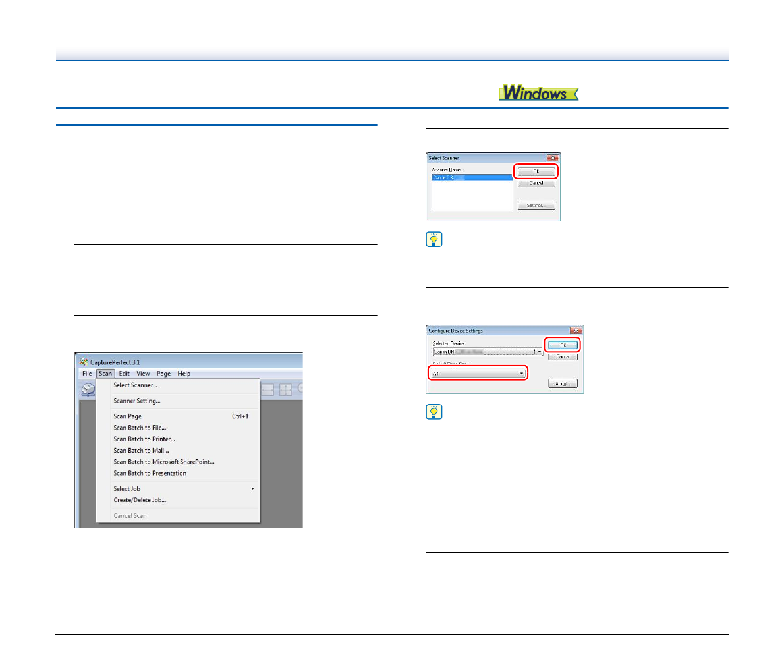Screen dimensions: 784x672
Task: Close the Select Scanner dialog
Action: (553, 158)
